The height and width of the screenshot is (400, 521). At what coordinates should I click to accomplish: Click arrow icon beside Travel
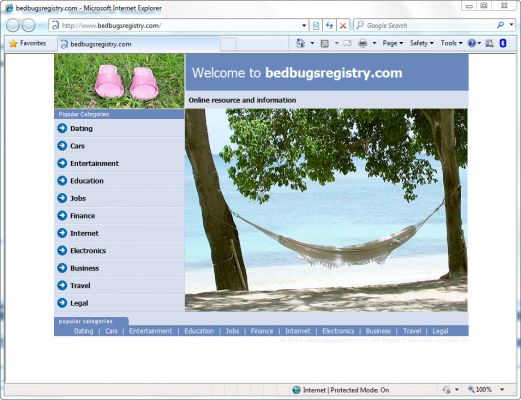pyautogui.click(x=62, y=285)
